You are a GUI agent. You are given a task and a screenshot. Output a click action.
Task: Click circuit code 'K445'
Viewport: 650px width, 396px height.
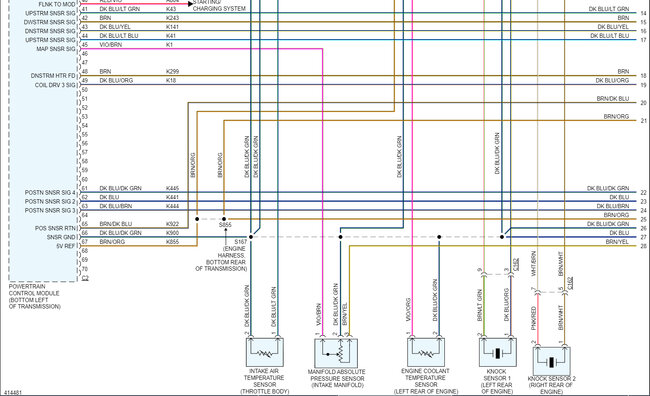tap(172, 188)
